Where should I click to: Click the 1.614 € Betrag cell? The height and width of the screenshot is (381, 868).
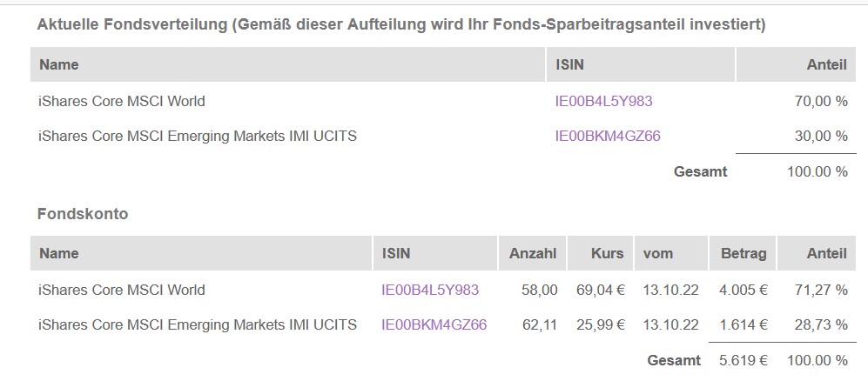744,324
